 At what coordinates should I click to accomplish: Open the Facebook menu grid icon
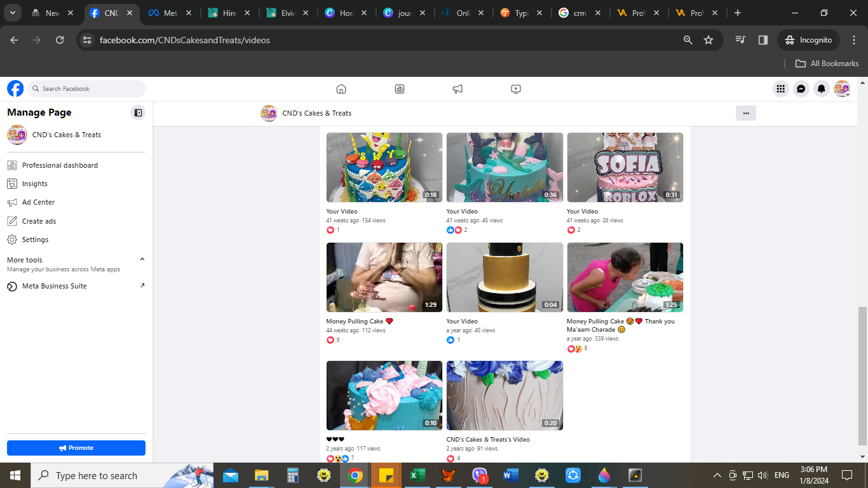(781, 89)
